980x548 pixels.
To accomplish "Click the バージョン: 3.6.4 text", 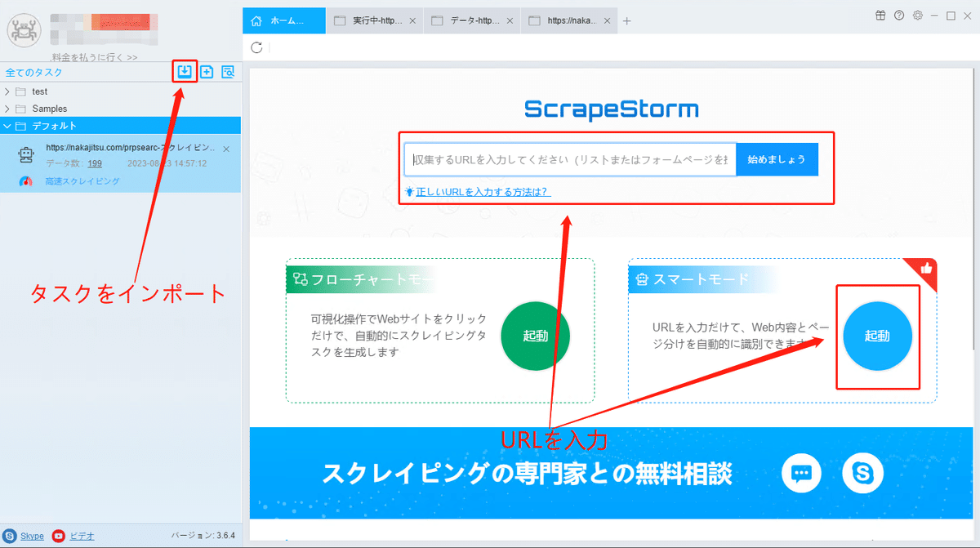I will point(203,537).
